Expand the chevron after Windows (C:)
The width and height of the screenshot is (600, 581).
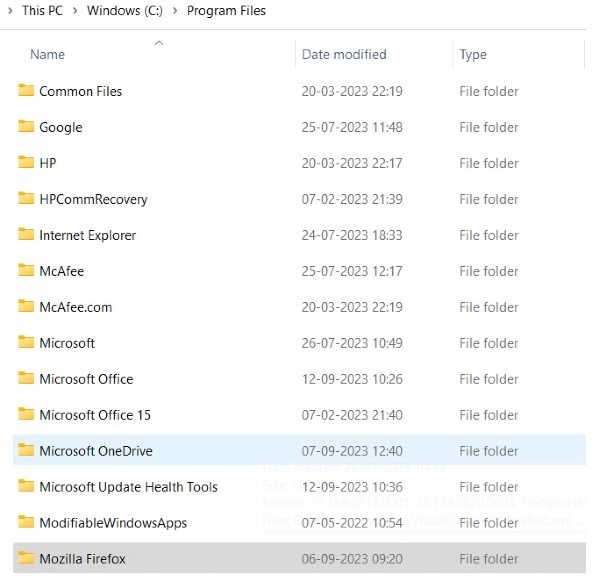click(x=175, y=11)
